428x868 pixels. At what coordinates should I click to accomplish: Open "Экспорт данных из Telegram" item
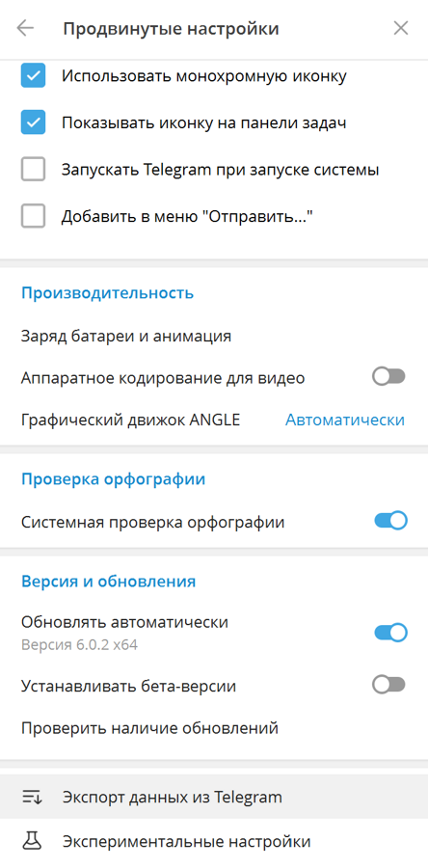[214, 798]
